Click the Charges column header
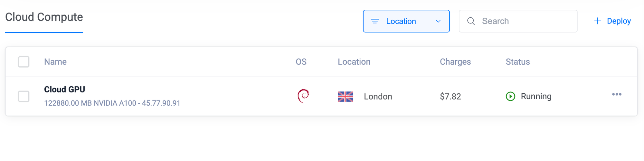This screenshot has width=644, height=161. point(455,62)
